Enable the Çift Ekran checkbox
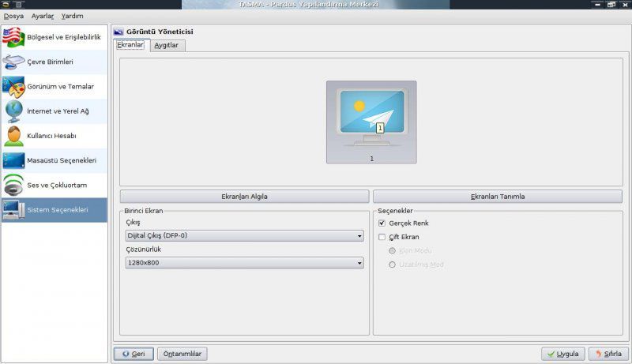Image resolution: width=632 pixels, height=364 pixels. (382, 237)
